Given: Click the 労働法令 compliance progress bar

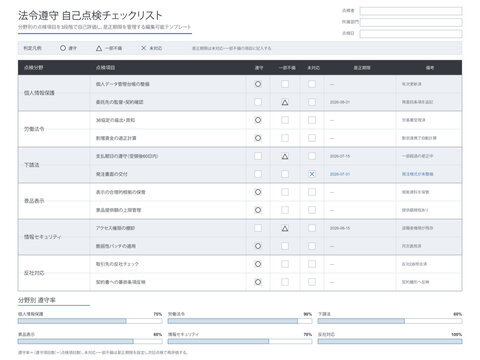Looking at the screenshot, I should tap(240, 321).
